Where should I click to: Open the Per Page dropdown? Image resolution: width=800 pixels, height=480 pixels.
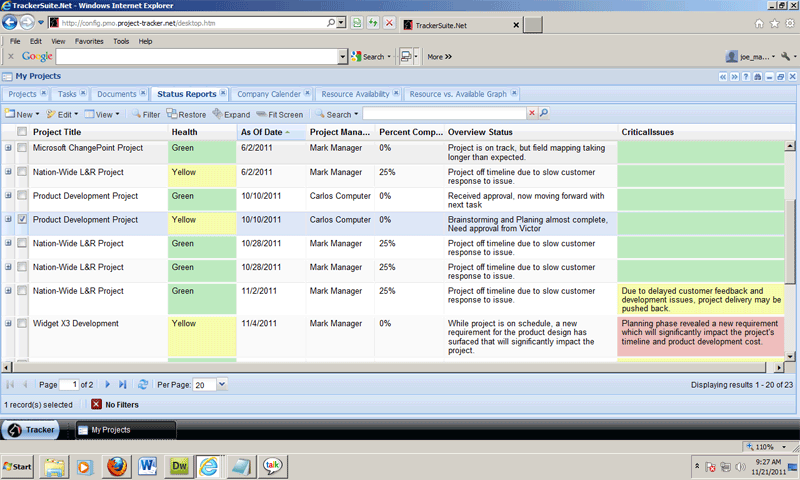(222, 384)
